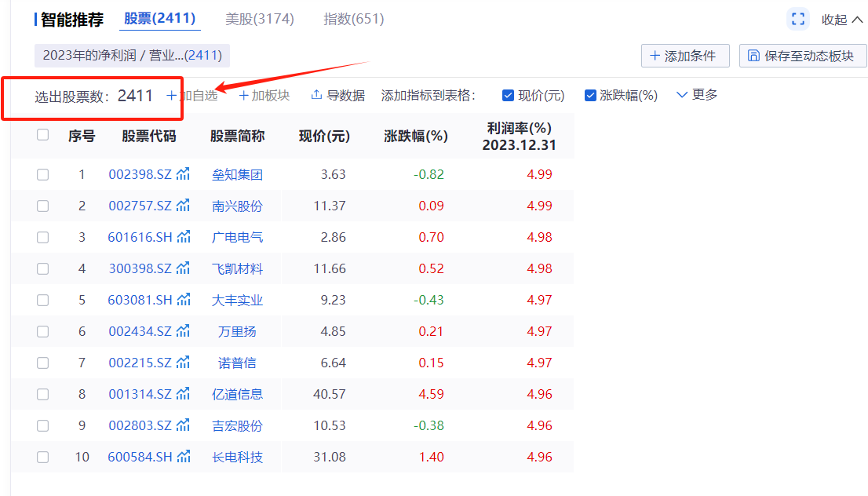Click 加自选 add to watchlist
The height and width of the screenshot is (496, 868).
tap(192, 95)
